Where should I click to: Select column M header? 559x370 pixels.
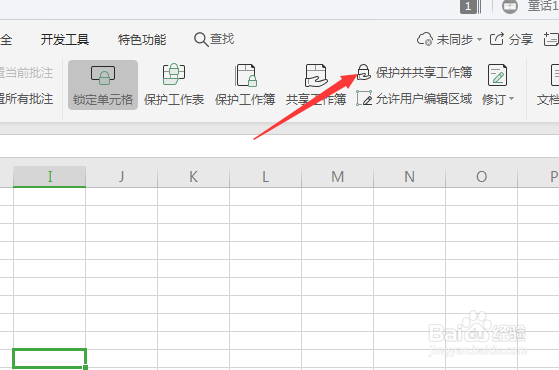tap(338, 176)
